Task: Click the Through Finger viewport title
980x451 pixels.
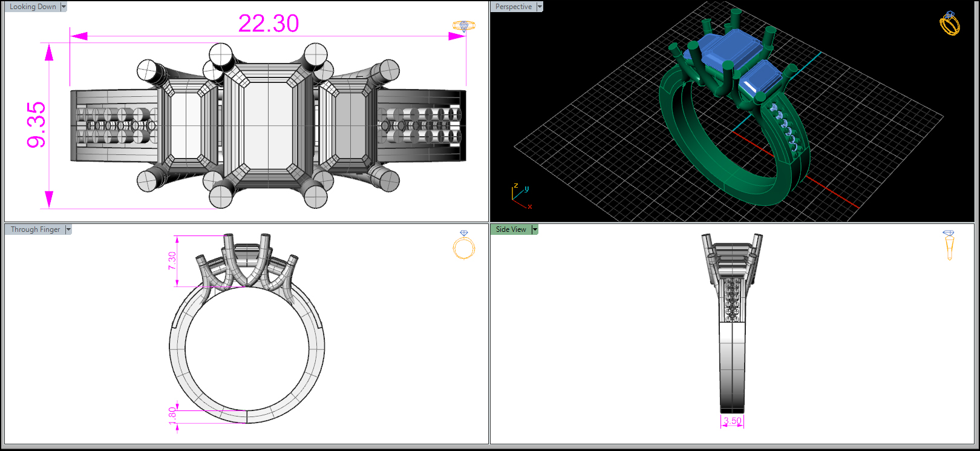Action: 35,229
